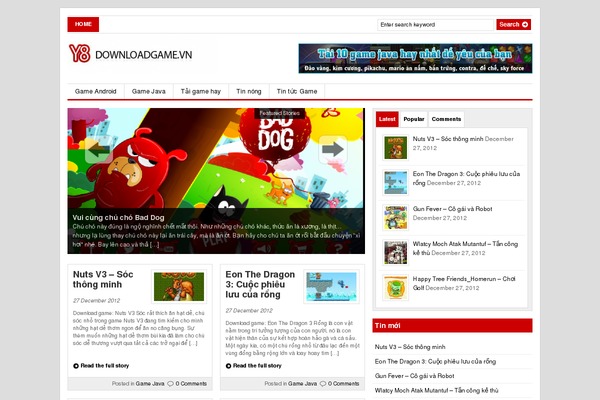This screenshot has height=400, width=600.
Task: Open featured story Vui cùng chú chó Bad Dog
Action: click(x=119, y=217)
